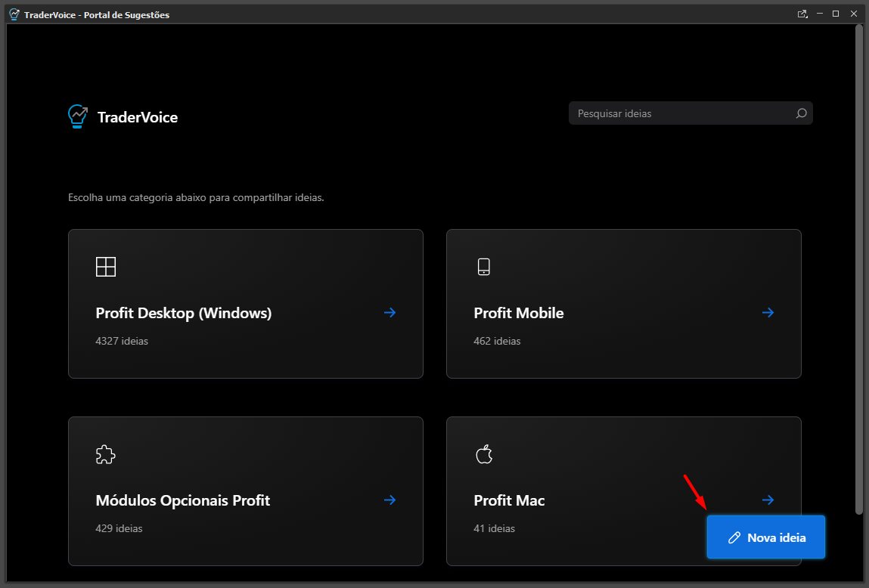
Task: Click the phone icon in Profit Mobile card
Action: coord(484,267)
